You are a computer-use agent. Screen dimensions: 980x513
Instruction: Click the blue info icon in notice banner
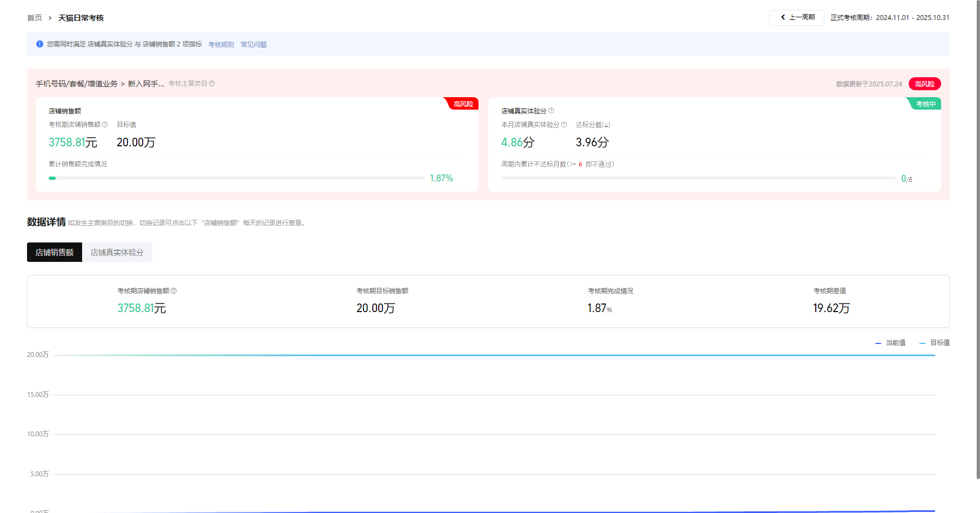39,44
